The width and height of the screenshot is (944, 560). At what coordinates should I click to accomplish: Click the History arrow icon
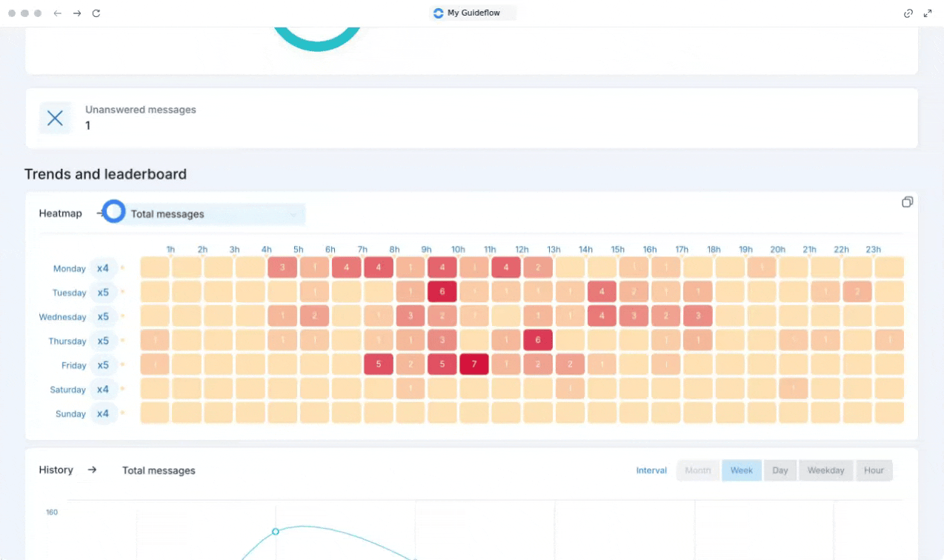(92, 470)
